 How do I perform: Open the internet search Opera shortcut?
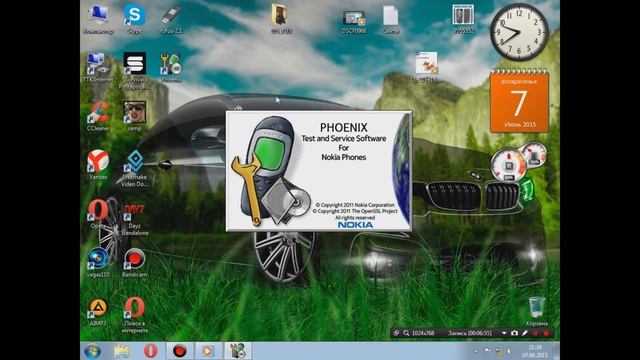[x=134, y=315]
